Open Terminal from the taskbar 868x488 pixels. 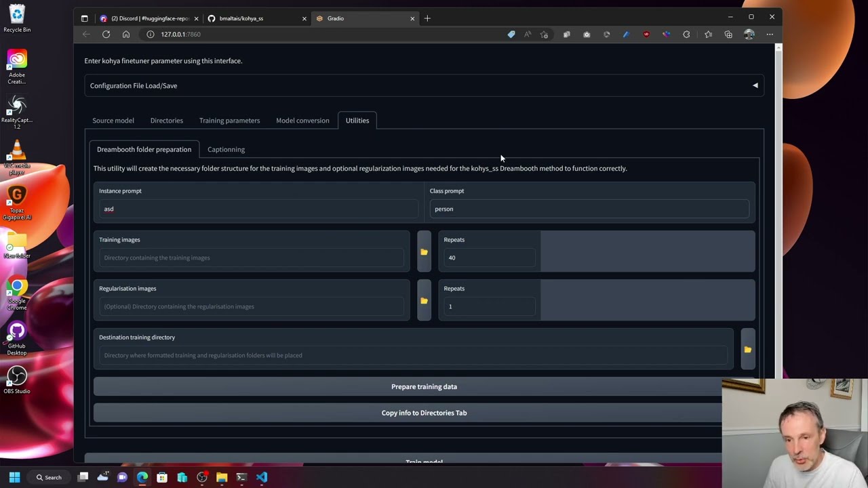point(241,477)
